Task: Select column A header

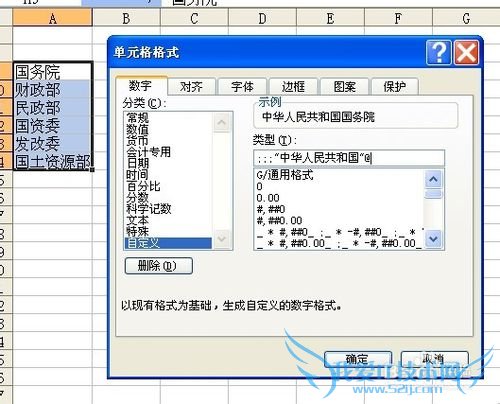Action: coord(52,18)
